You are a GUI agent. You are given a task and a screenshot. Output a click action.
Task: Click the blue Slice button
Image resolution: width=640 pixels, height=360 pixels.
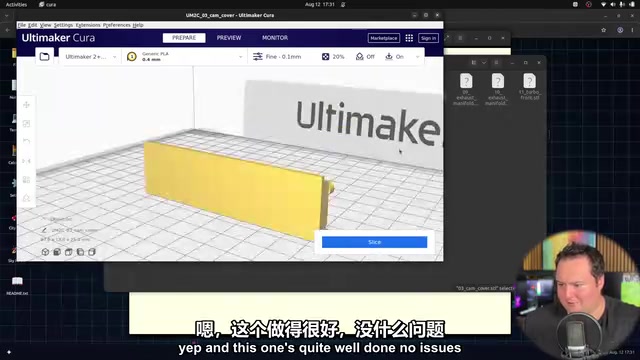(x=374, y=242)
